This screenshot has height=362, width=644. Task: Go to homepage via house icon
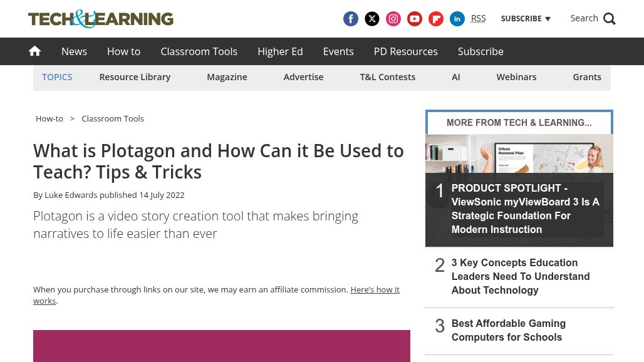(35, 51)
